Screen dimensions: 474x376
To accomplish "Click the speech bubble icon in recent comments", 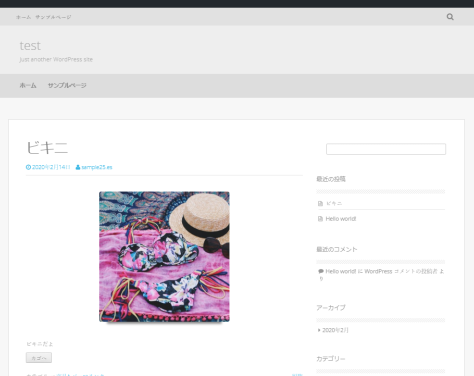I will pyautogui.click(x=321, y=271).
